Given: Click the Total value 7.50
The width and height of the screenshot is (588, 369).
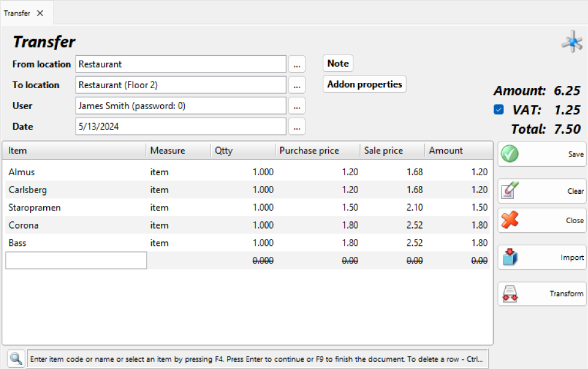Looking at the screenshot, I should [x=567, y=129].
